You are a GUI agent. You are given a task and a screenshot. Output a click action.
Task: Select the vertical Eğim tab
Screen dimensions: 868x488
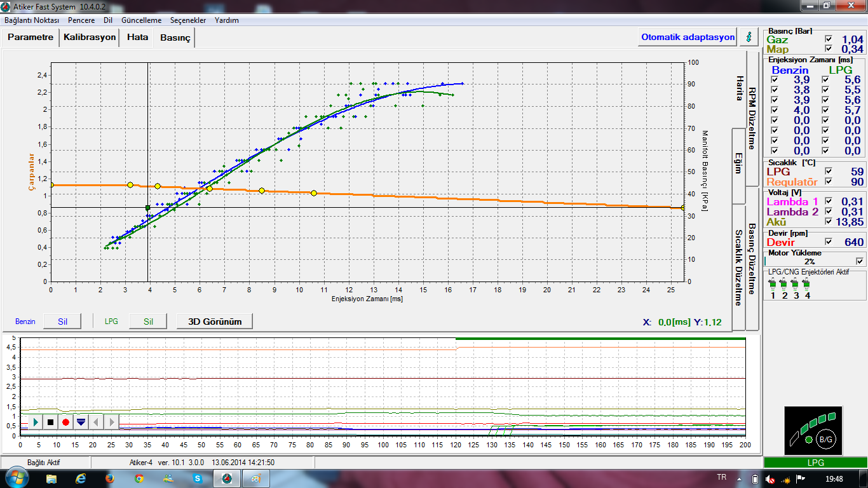(739, 166)
